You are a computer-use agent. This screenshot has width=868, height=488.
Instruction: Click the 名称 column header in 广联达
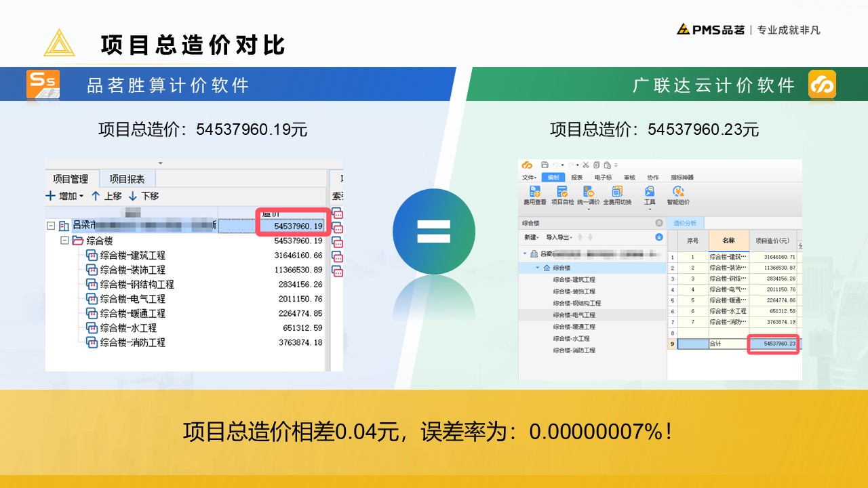pos(729,241)
